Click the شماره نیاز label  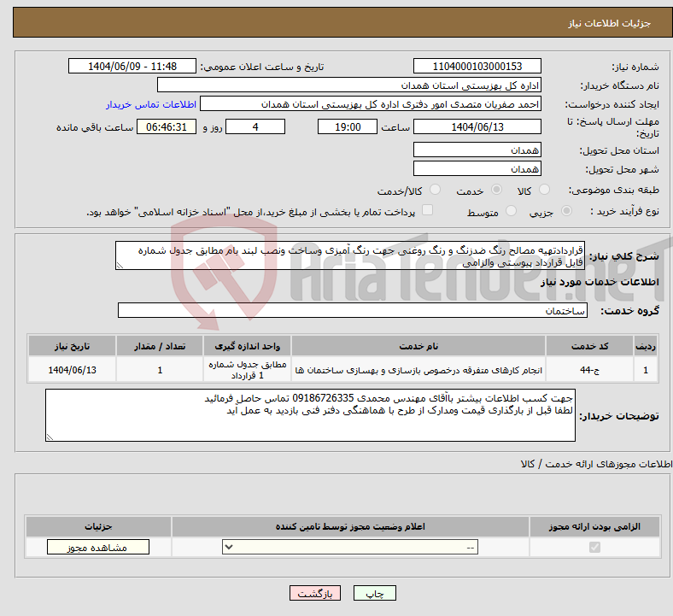click(x=635, y=67)
